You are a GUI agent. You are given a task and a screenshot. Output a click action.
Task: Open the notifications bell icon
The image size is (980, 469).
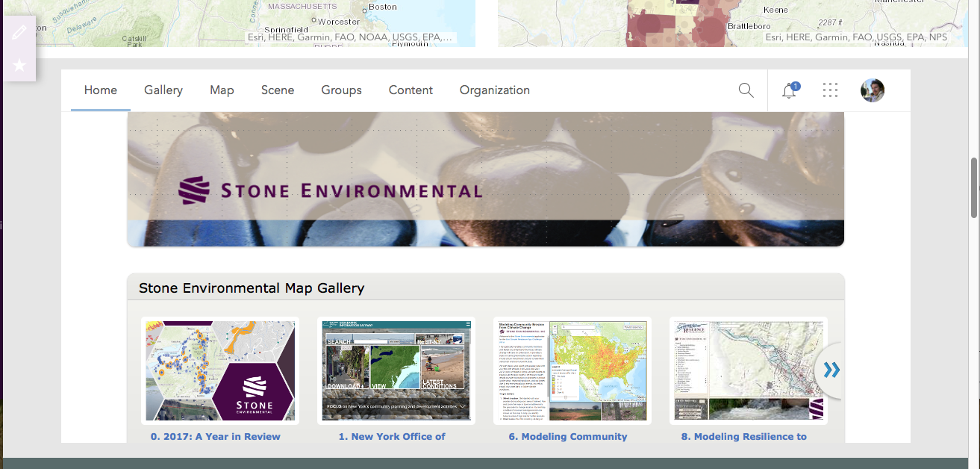click(x=790, y=90)
